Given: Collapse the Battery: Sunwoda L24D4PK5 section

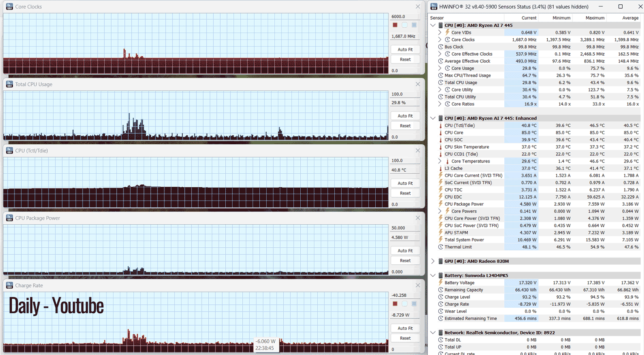Looking at the screenshot, I should click(433, 275).
